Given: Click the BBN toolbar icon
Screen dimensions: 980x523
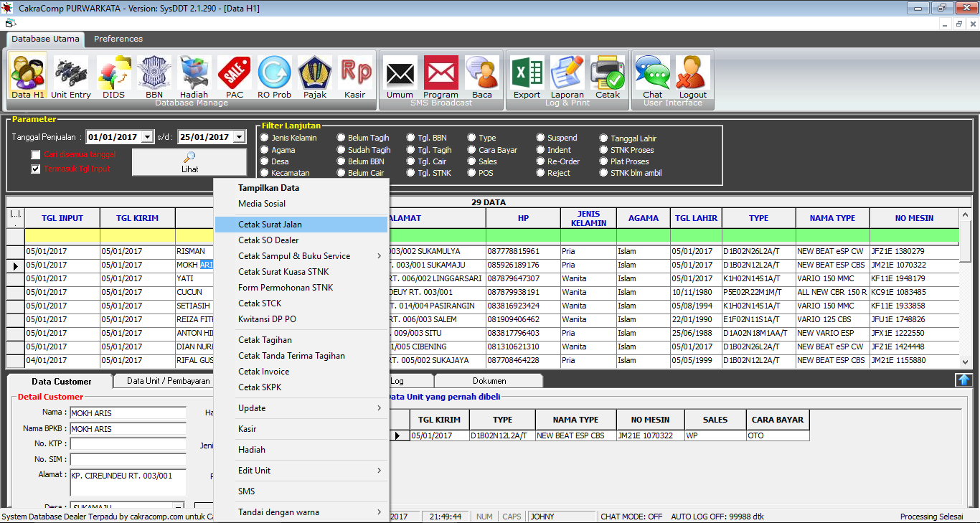Looking at the screenshot, I should pos(154,75).
